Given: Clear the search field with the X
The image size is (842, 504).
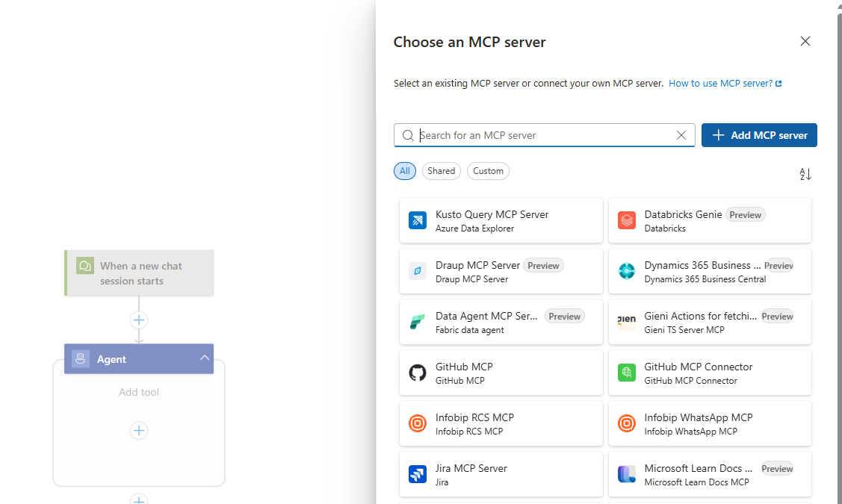Looking at the screenshot, I should coord(681,135).
